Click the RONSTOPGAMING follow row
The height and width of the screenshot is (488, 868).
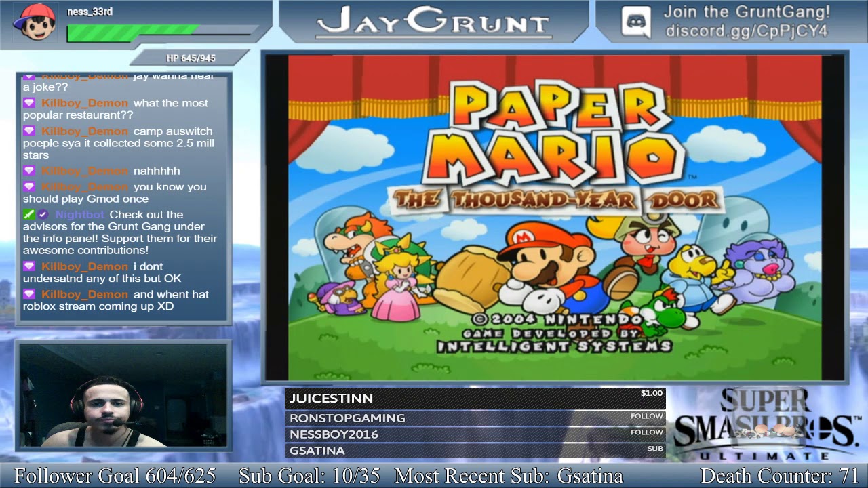[475, 418]
